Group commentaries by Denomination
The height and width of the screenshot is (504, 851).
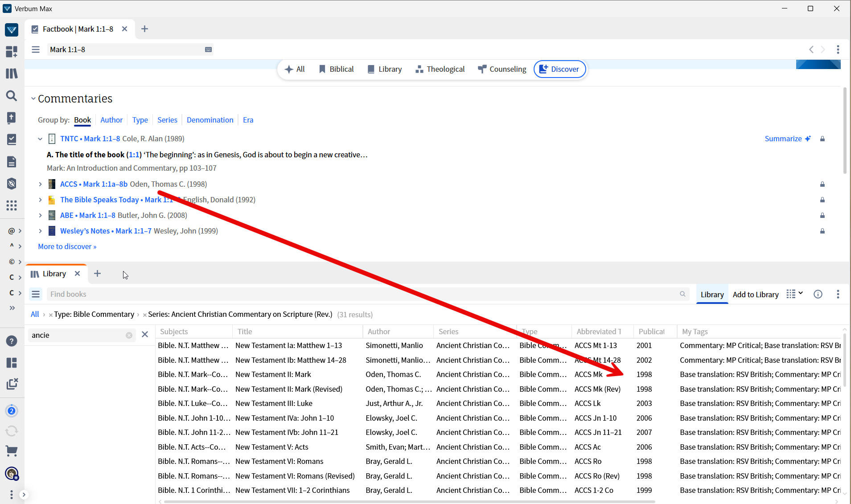coord(210,120)
